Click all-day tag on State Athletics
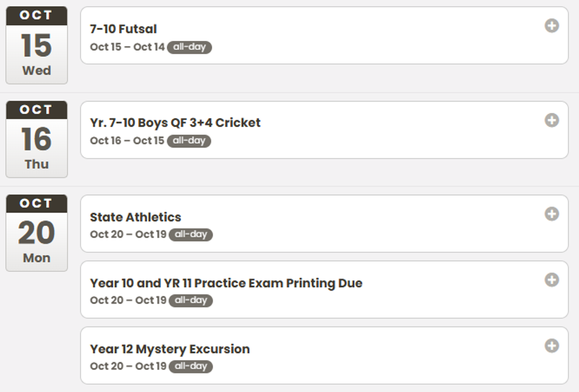The image size is (579, 392). (191, 235)
